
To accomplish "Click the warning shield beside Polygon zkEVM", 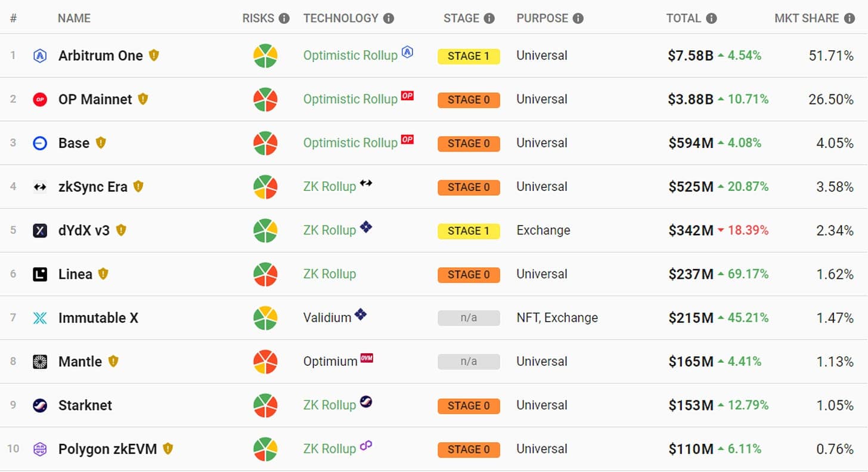I will pyautogui.click(x=168, y=448).
